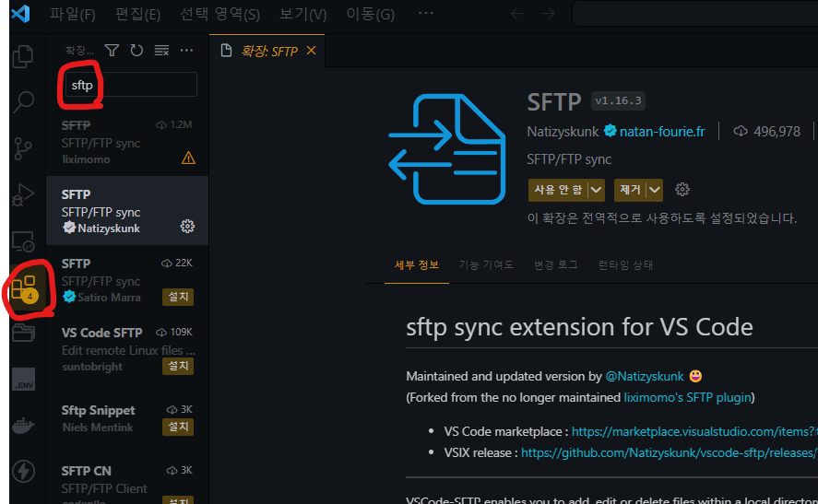Open the .ENV activity bar icon
Viewport: 818px width, 504px height.
click(23, 379)
